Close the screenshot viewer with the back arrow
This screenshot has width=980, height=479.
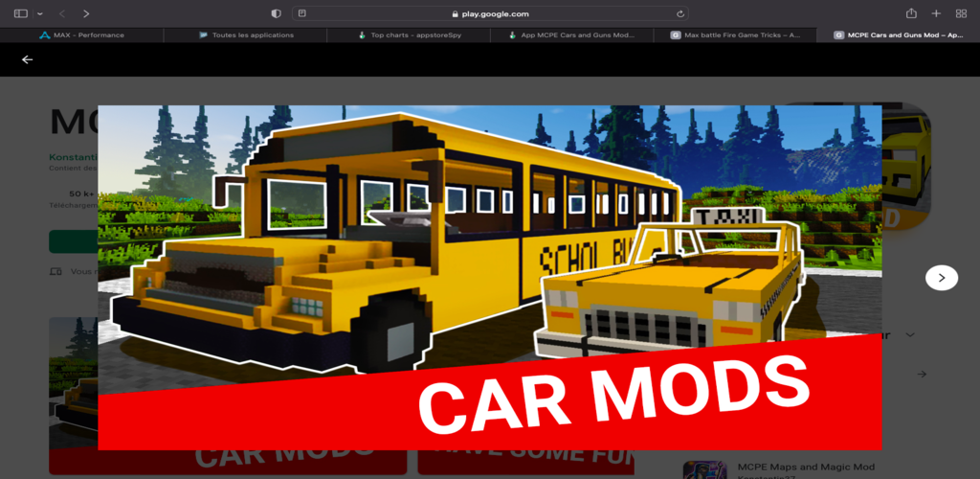[x=27, y=59]
